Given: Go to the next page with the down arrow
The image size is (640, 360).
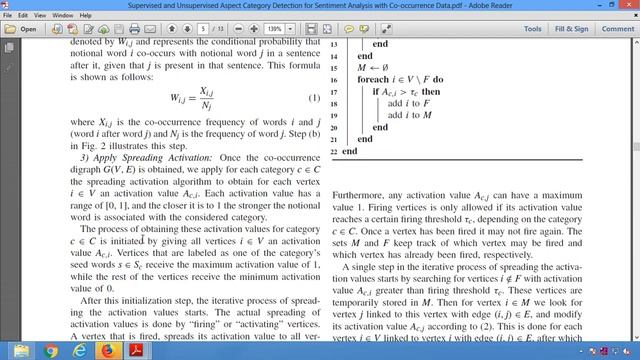Looking at the screenshot, I should click(x=187, y=29).
